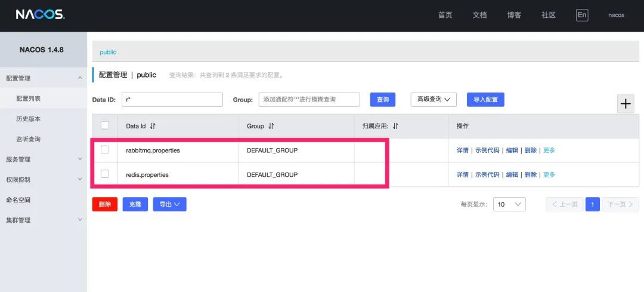The width and height of the screenshot is (644, 292).
Task: Open 更多 for redis.properties
Action: [x=549, y=175]
